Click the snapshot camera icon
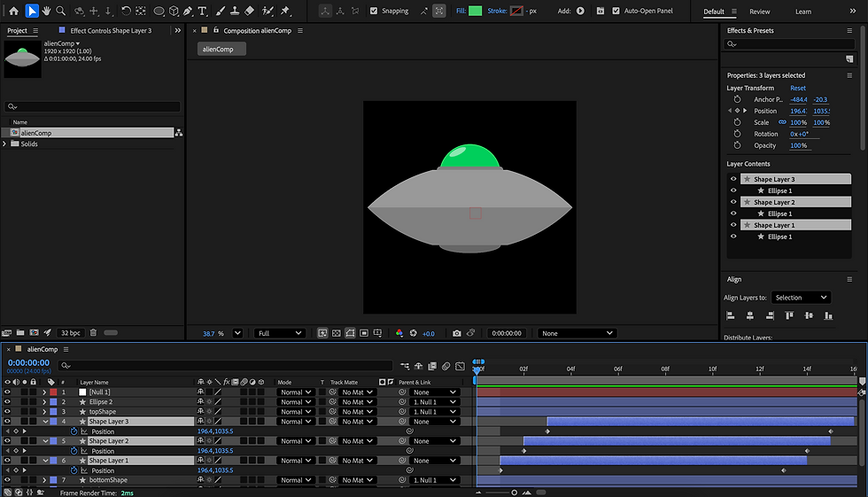The width and height of the screenshot is (868, 497). [457, 333]
